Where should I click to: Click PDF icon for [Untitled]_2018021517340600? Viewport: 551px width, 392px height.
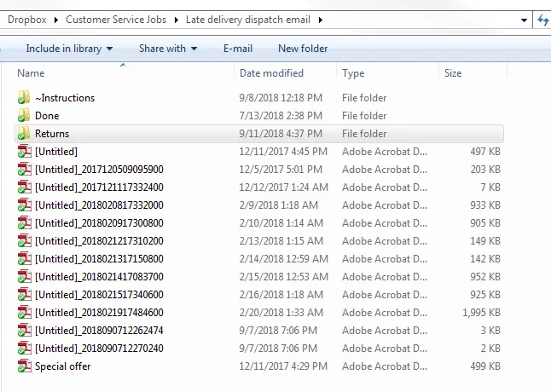(x=24, y=295)
